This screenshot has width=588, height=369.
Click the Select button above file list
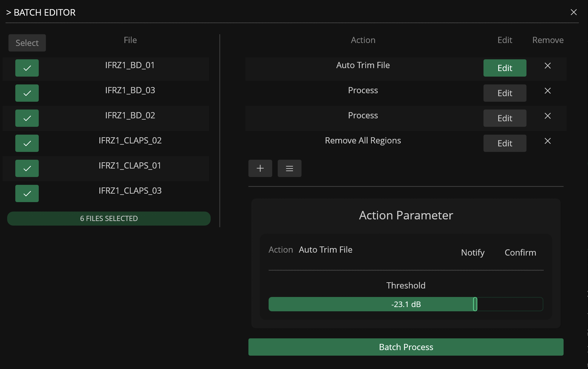click(27, 43)
